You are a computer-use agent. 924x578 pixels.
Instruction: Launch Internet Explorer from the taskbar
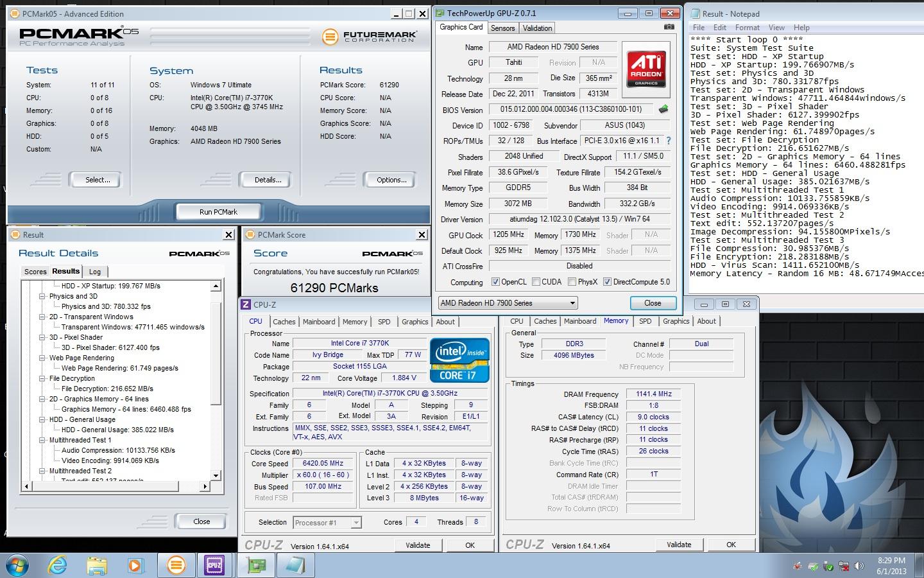pos(58,565)
